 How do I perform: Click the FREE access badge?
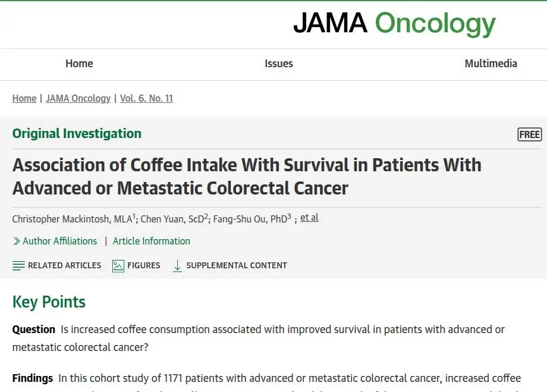point(530,134)
